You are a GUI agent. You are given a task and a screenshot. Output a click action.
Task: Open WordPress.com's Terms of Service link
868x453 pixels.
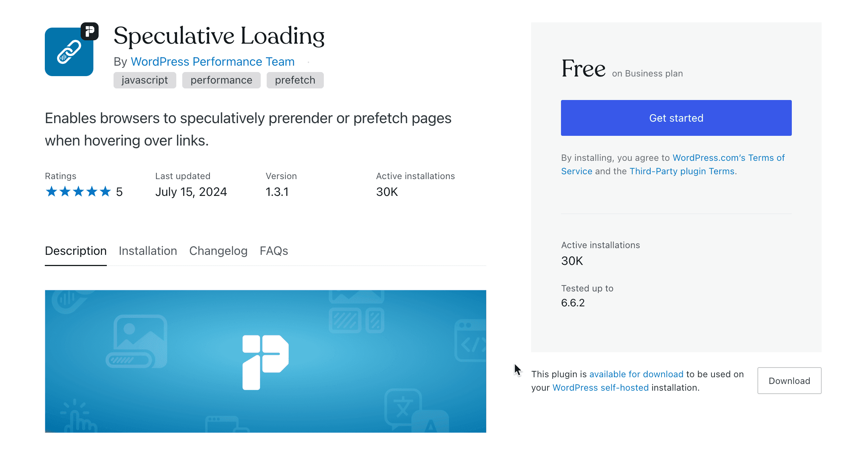coord(728,157)
